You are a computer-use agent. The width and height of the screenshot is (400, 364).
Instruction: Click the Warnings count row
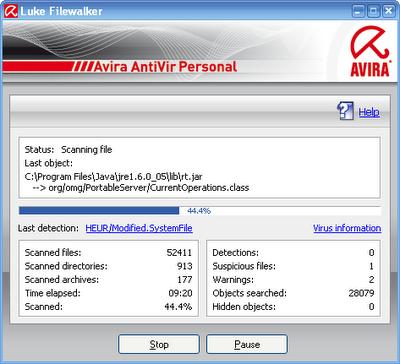click(293, 280)
